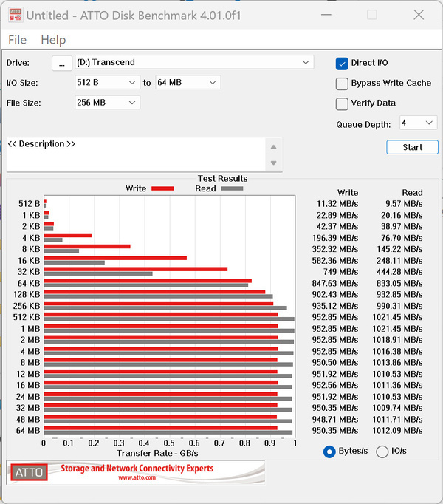This screenshot has width=443, height=504.
Task: Click the drive browse "..." button
Action: (62, 63)
